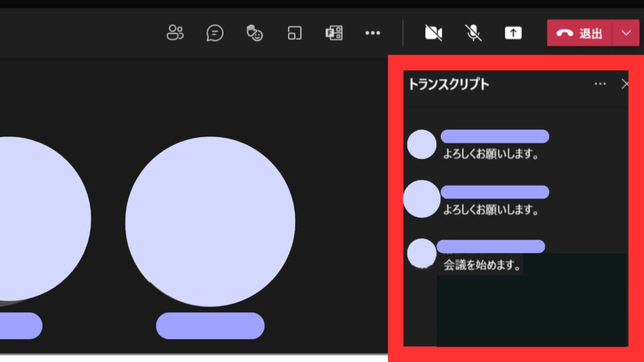Turn on your camera
This screenshot has width=644, height=362.
click(433, 33)
